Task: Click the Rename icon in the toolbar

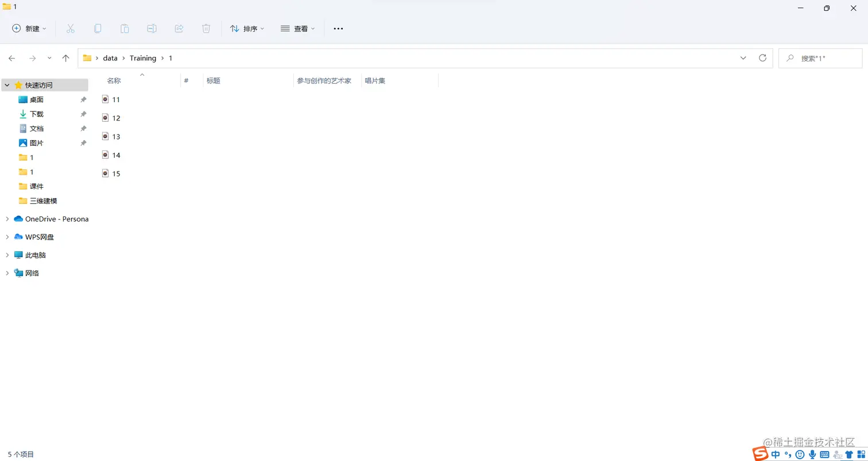Action: (152, 28)
